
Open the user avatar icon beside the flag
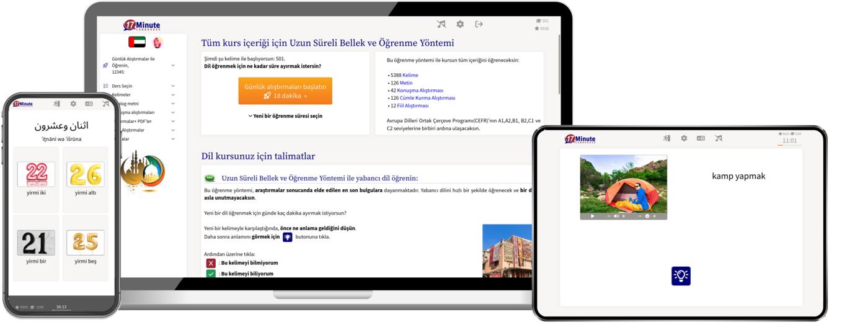click(x=157, y=42)
